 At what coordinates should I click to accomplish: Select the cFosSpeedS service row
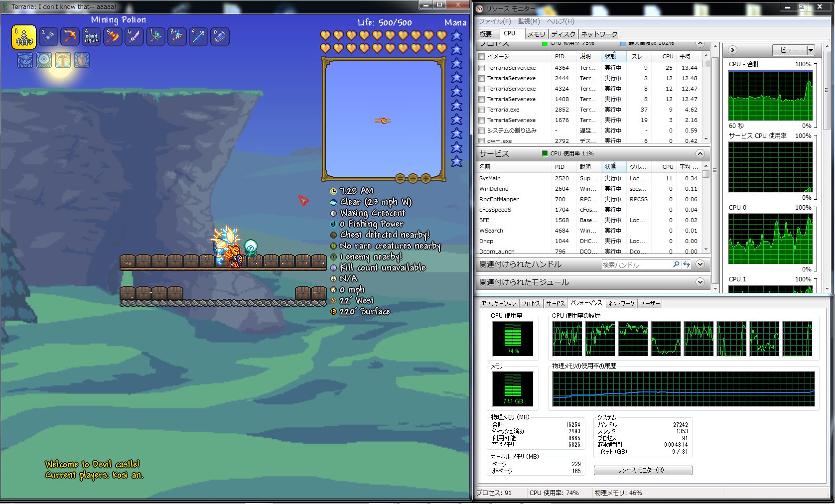click(589, 210)
